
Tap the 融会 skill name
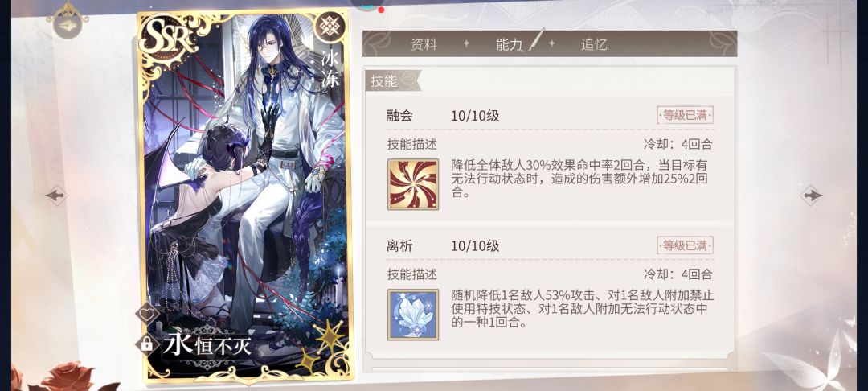point(399,116)
